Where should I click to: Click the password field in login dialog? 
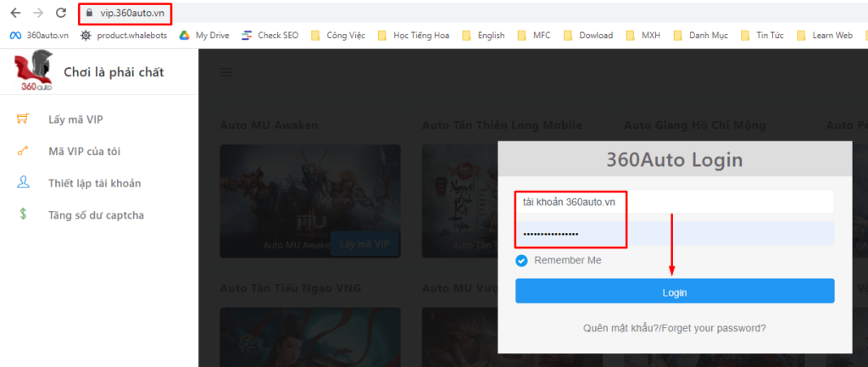[674, 234]
